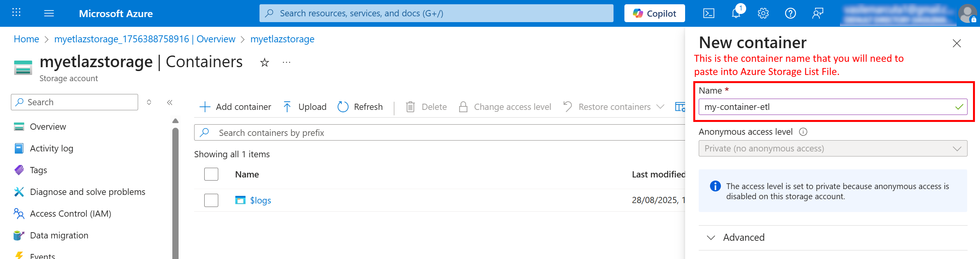The height and width of the screenshot is (259, 980).
Task: Click the Anonymous access level info icon
Action: tap(803, 132)
